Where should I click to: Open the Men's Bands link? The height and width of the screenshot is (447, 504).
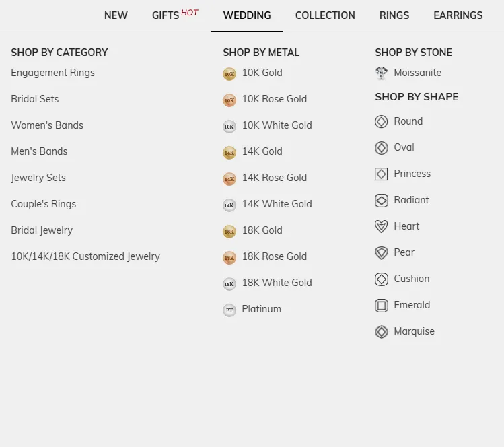[39, 151]
